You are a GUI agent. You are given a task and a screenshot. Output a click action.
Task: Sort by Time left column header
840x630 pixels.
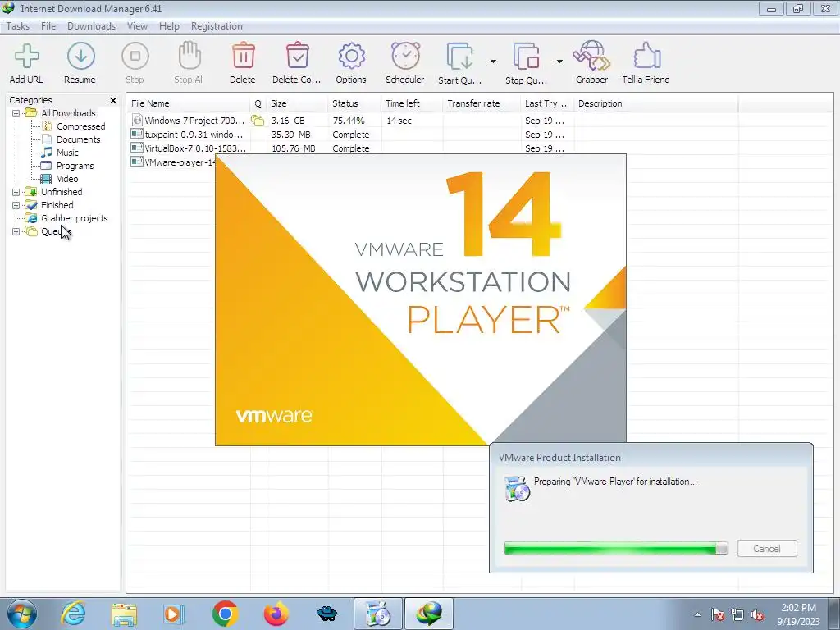pyautogui.click(x=413, y=103)
